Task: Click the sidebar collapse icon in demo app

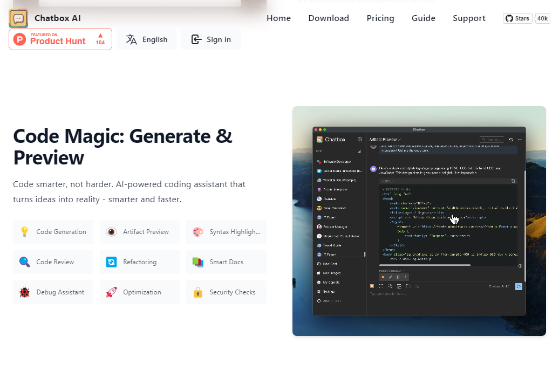Action: click(x=359, y=140)
